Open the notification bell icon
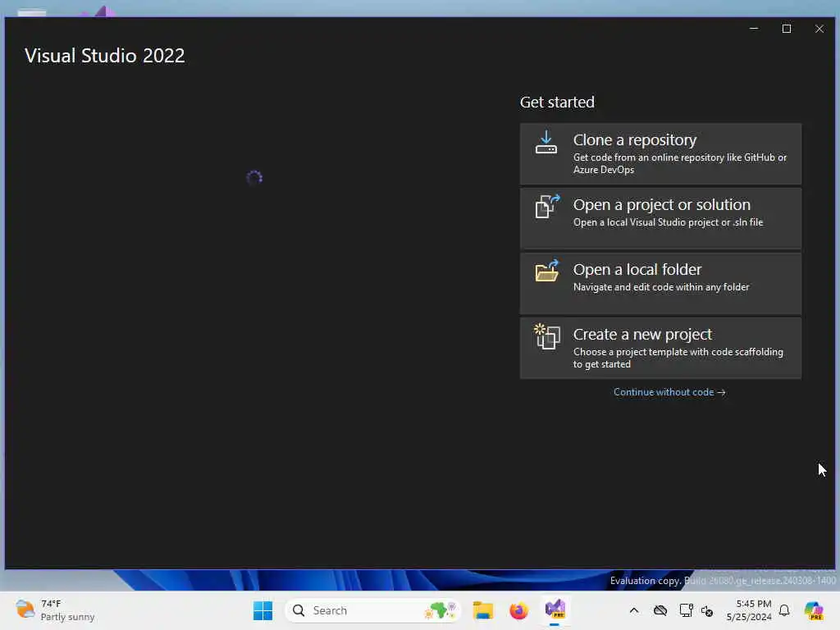 point(784,610)
